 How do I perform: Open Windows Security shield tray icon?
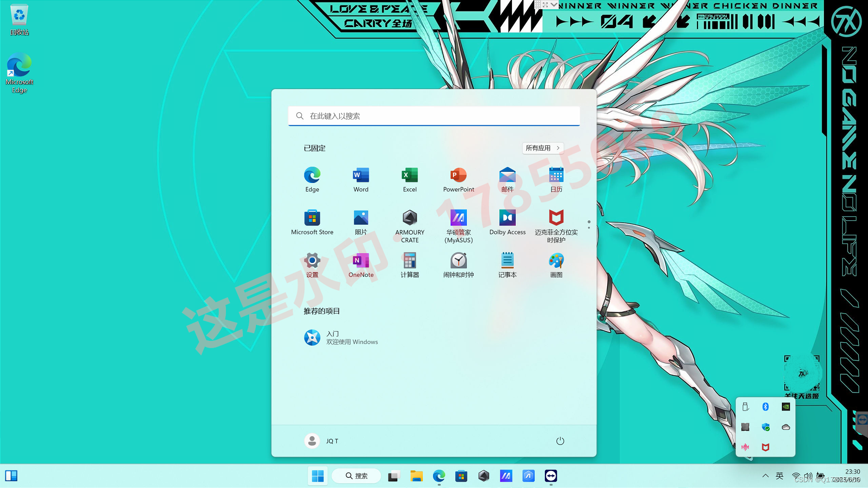[x=765, y=427]
